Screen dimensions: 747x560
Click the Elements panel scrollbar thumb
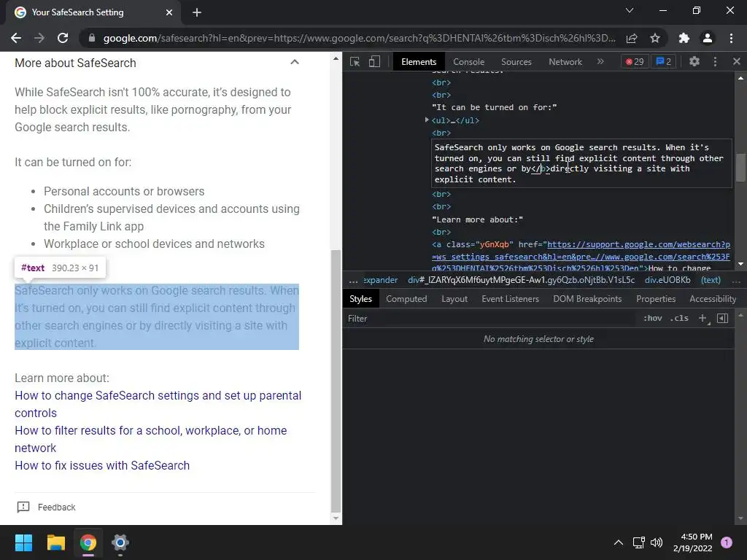pyautogui.click(x=740, y=167)
